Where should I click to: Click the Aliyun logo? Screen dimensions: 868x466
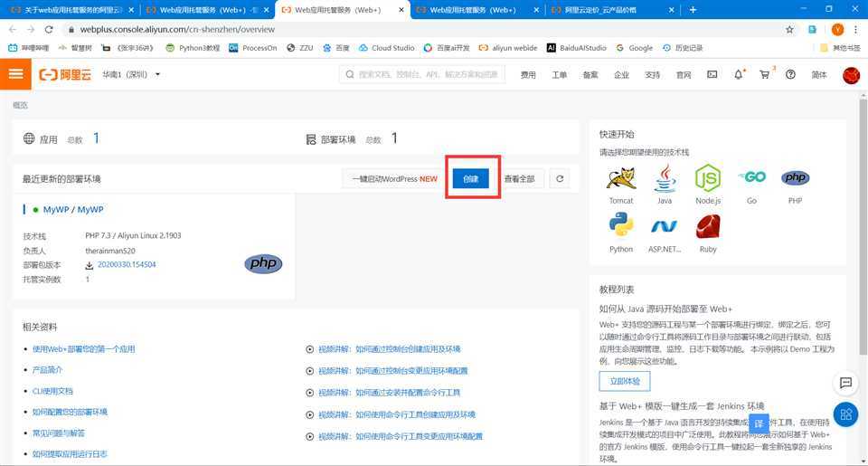(65, 74)
